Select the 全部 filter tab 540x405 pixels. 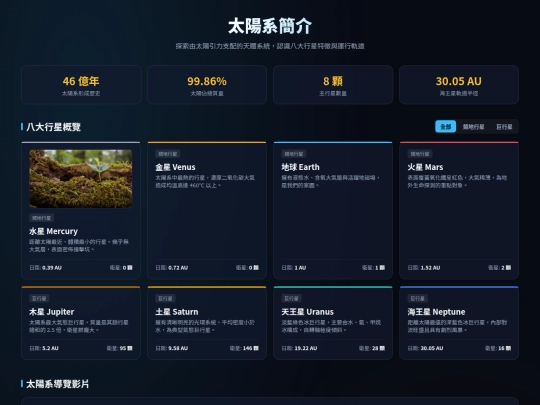(445, 127)
